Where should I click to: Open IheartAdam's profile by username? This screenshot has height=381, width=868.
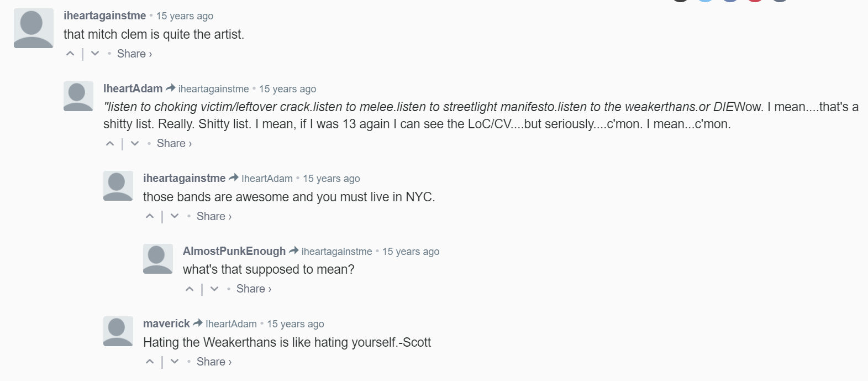(133, 88)
